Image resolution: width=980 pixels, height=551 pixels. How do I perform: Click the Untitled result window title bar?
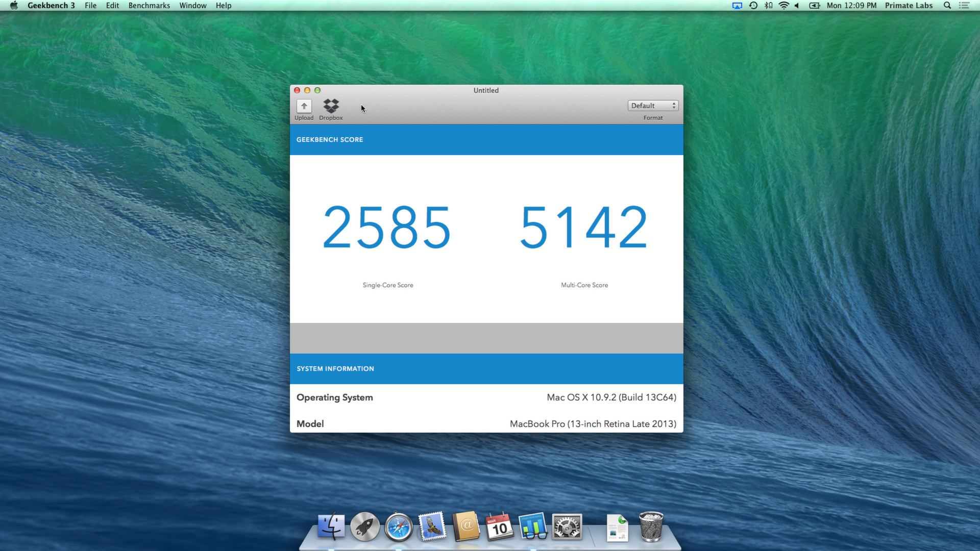pos(485,90)
